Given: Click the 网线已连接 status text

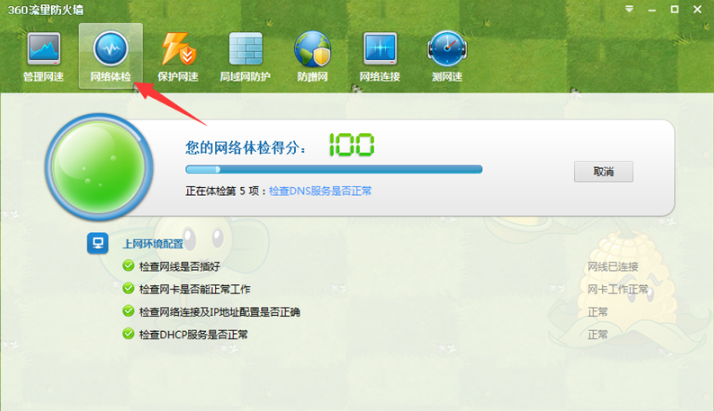Looking at the screenshot, I should (611, 267).
